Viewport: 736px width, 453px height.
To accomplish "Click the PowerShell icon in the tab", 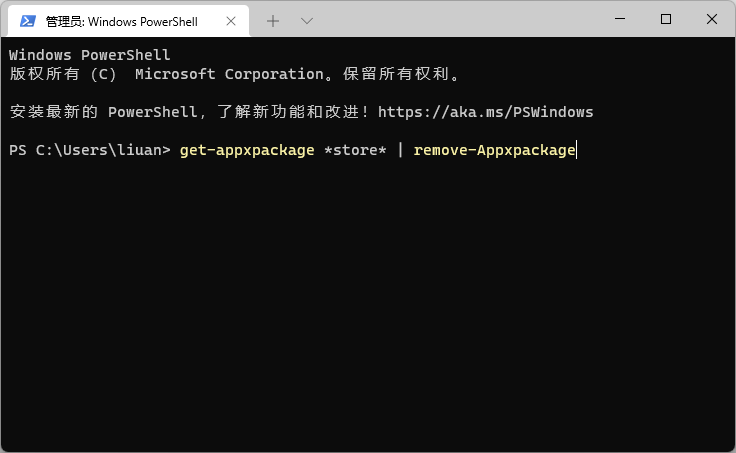I will (27, 20).
